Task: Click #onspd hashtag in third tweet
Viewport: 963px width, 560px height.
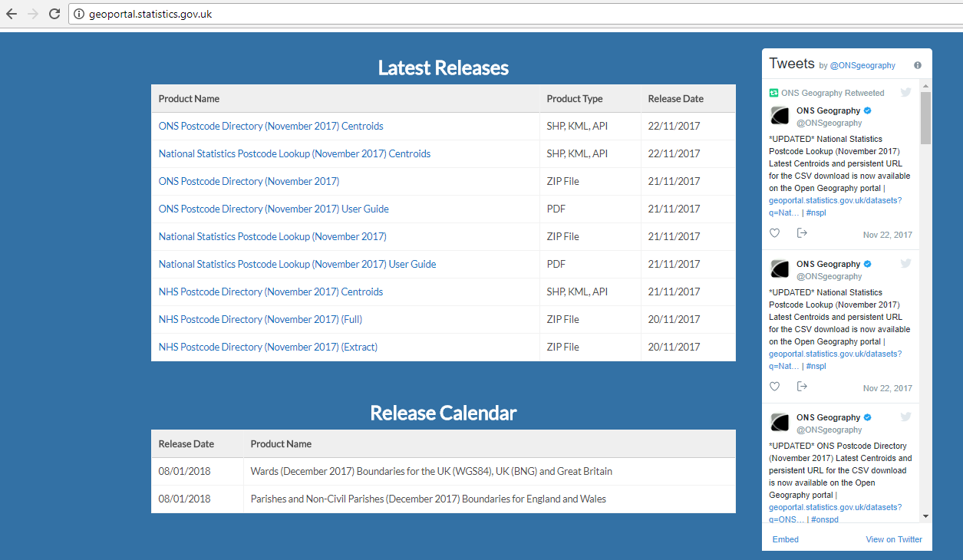Action: tap(825, 519)
